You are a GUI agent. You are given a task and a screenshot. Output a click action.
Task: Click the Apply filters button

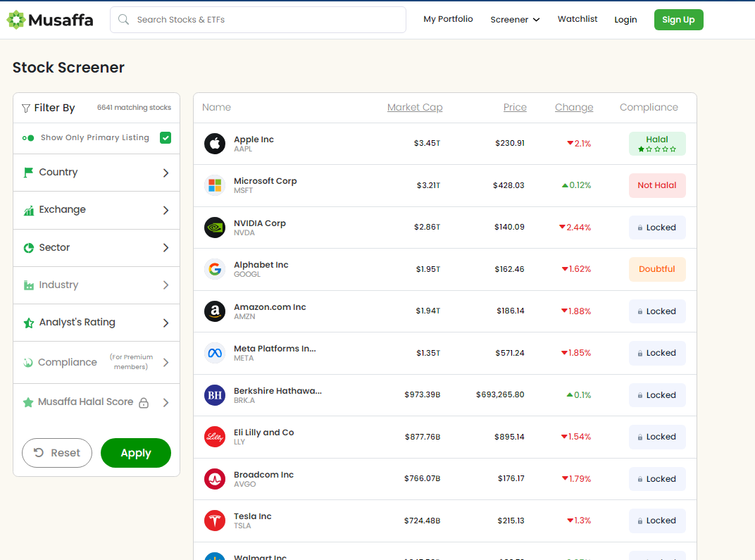pos(136,453)
